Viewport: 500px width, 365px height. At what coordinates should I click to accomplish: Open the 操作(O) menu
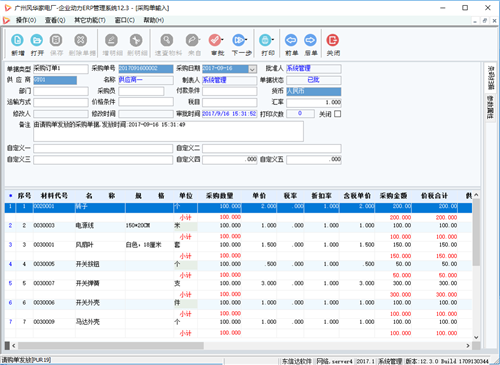(x=26, y=20)
